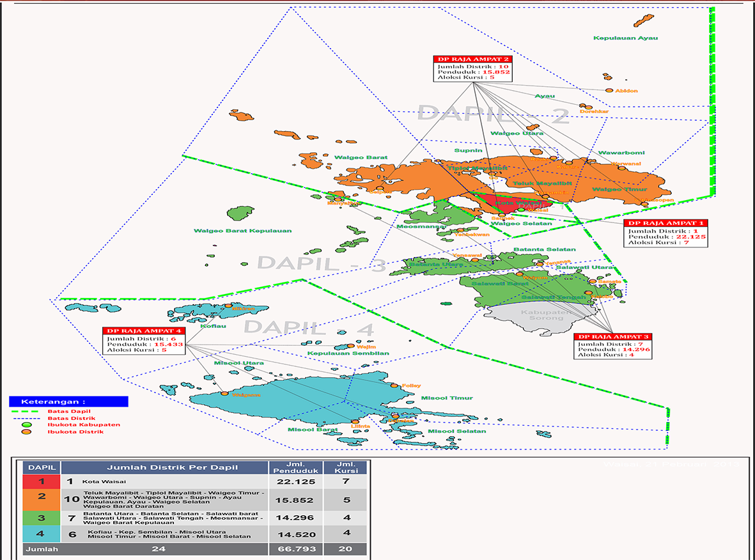Click the Mikiran marker in Kofiau
Screen dimensions: 755x560
tap(228, 306)
